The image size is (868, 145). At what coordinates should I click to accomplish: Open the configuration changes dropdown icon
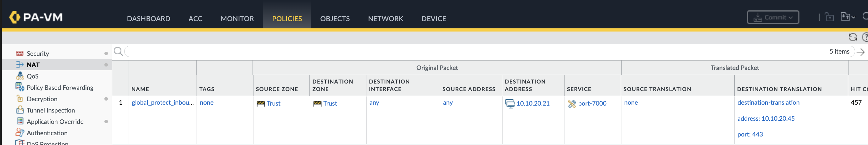(848, 17)
